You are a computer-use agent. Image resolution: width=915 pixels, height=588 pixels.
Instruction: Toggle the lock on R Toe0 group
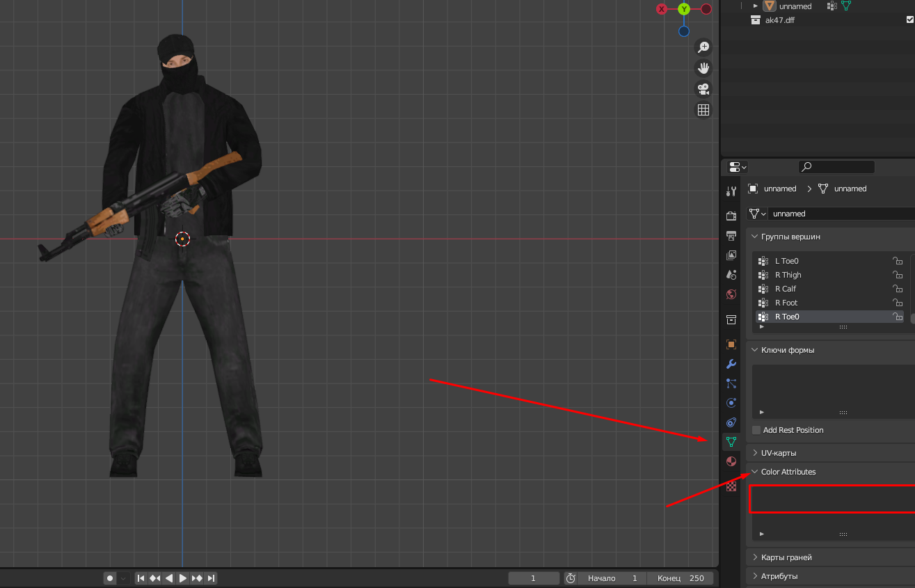click(x=898, y=317)
